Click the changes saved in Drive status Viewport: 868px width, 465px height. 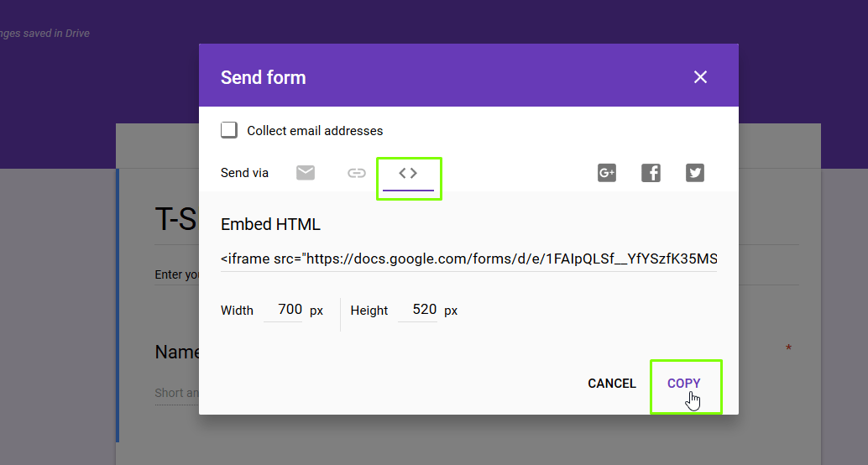pos(44,34)
